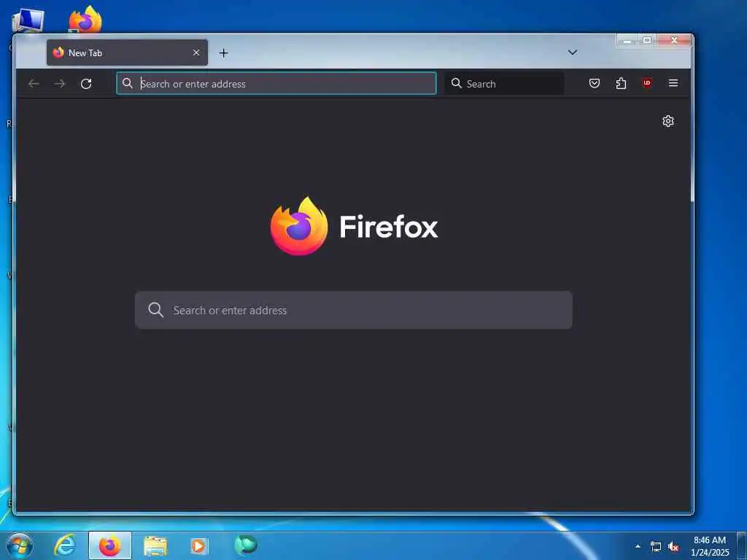Open the Windows Start orb

[x=20, y=545]
